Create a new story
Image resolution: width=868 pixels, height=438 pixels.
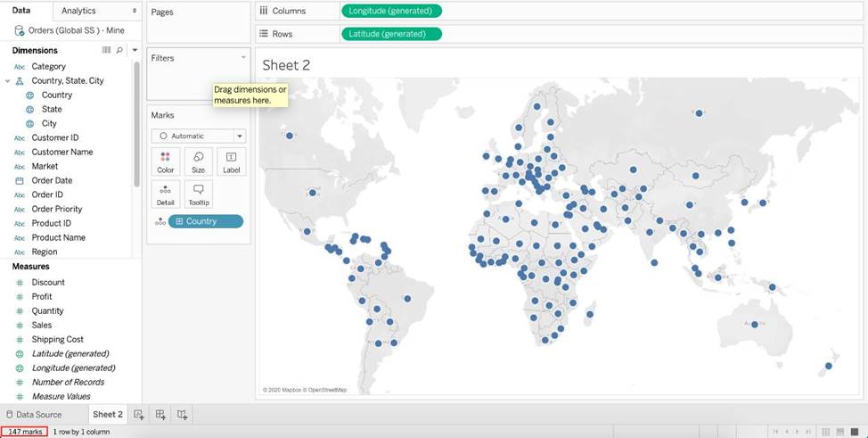tap(182, 415)
